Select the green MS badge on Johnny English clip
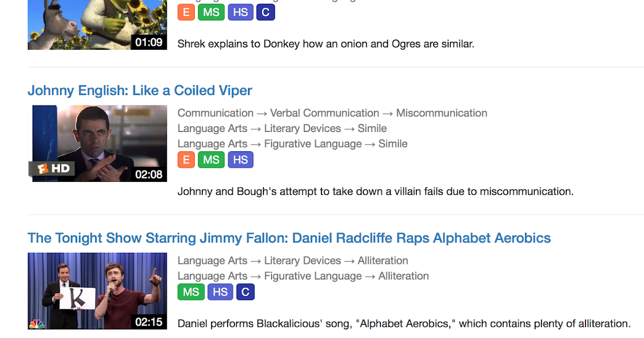Image resolution: width=644 pixels, height=338 pixels. click(x=211, y=159)
